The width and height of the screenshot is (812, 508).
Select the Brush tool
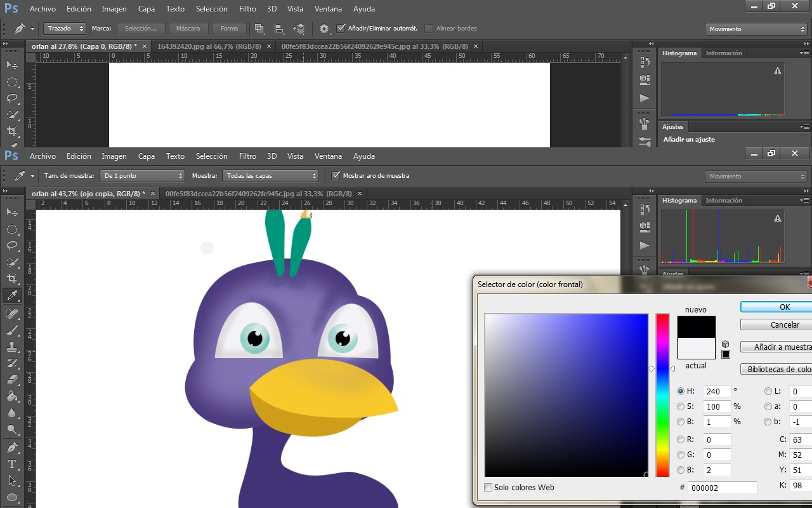pyautogui.click(x=12, y=330)
